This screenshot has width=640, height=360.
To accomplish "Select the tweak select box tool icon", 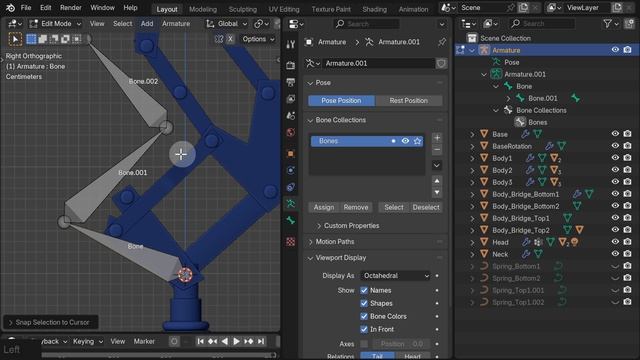I will click(15, 39).
